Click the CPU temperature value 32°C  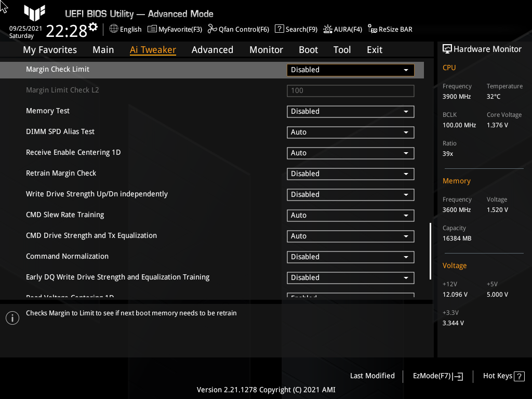494,97
